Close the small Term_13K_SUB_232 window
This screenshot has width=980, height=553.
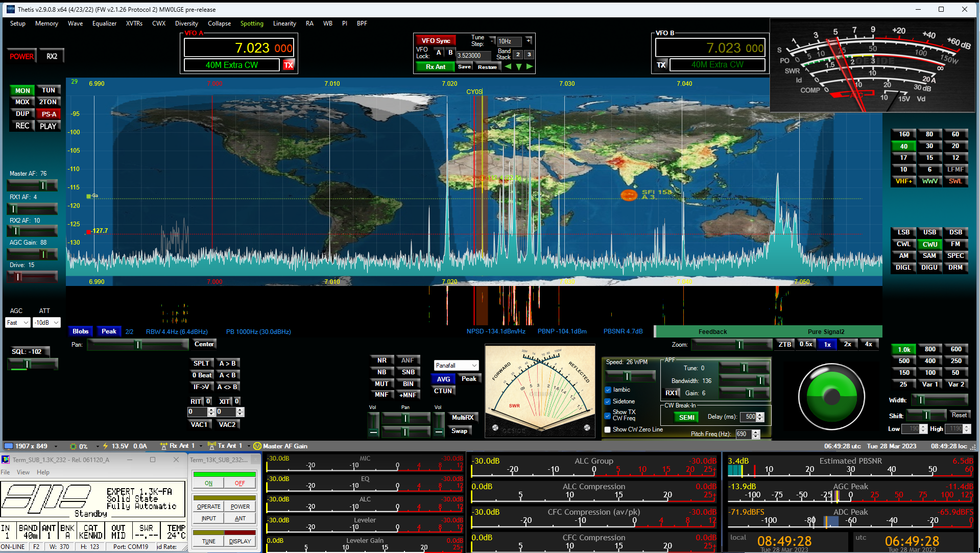[255, 460]
